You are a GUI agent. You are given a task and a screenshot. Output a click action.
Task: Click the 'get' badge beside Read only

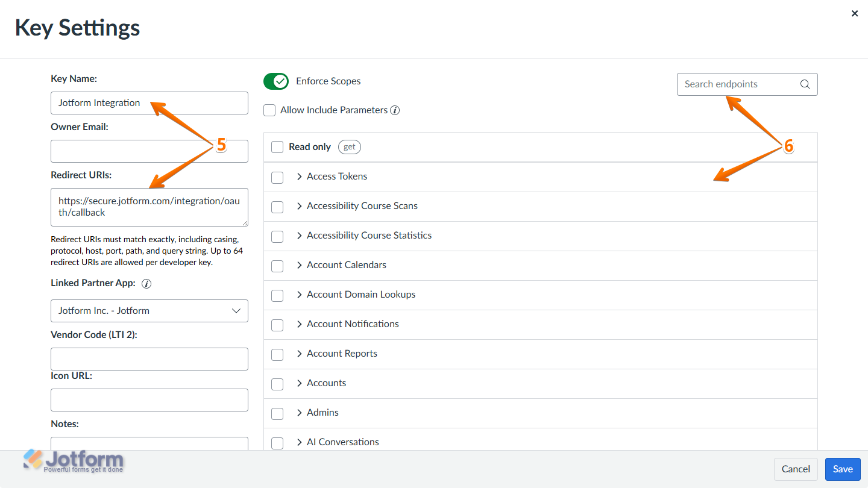pyautogui.click(x=350, y=147)
